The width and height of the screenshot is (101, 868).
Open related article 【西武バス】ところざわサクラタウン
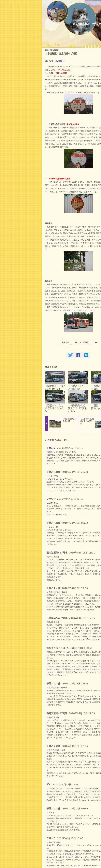click(55, 408)
